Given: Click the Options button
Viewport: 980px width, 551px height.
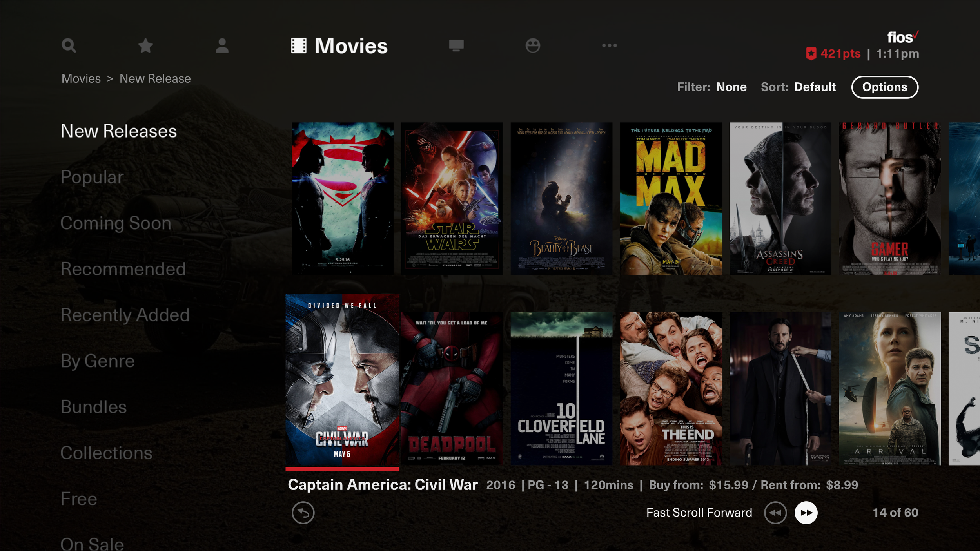Looking at the screenshot, I should pos(885,87).
